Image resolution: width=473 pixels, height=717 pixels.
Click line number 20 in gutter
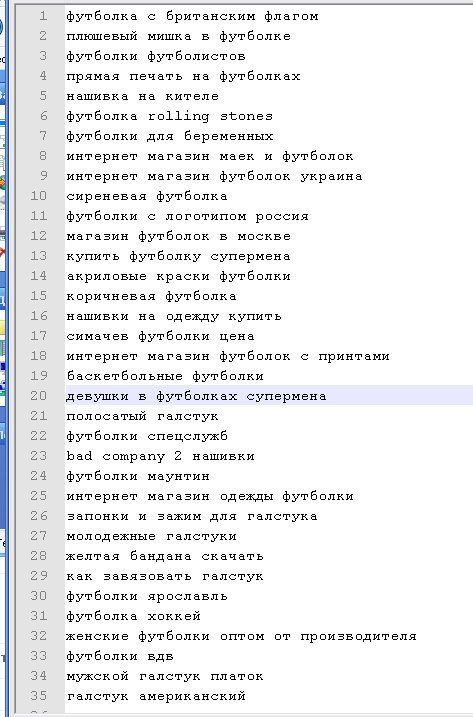(38, 396)
